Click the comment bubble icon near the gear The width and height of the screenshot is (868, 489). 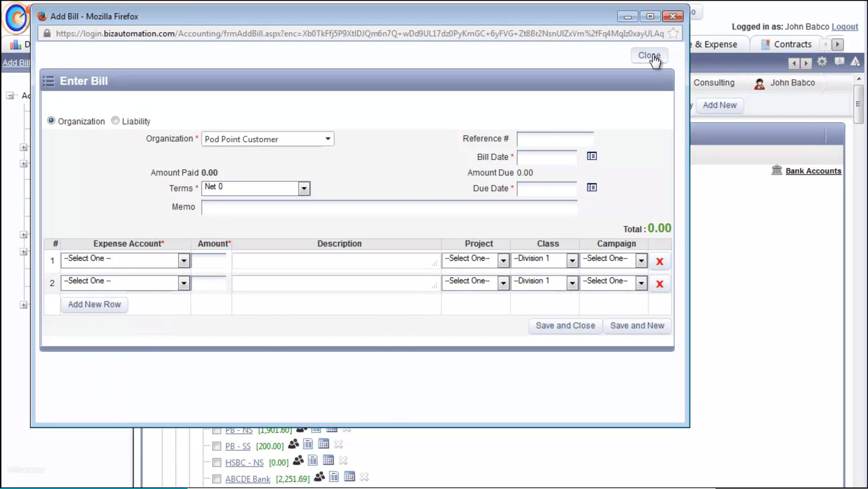coord(839,61)
